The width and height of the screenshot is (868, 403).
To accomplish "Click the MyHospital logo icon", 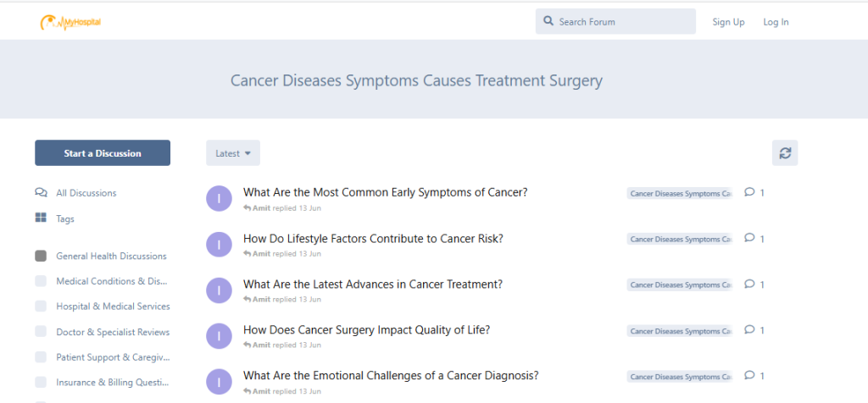I will [51, 22].
